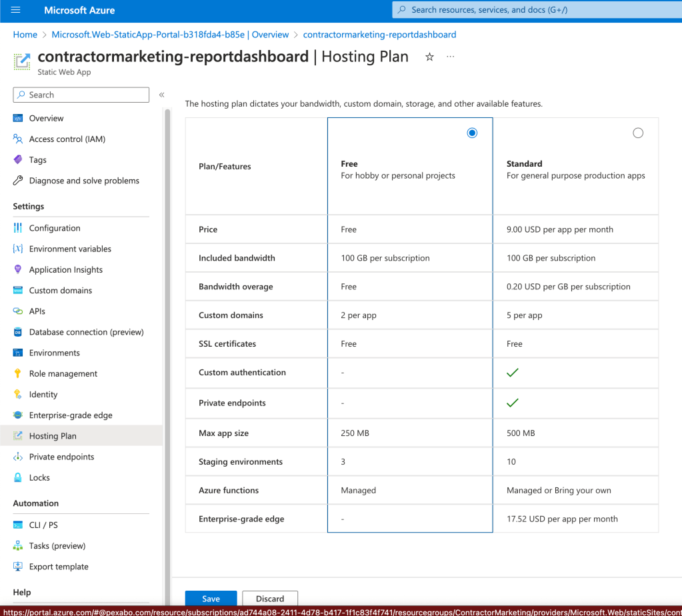Click the Access control (IAM) icon
Screen dimensions: 682x616
point(18,139)
